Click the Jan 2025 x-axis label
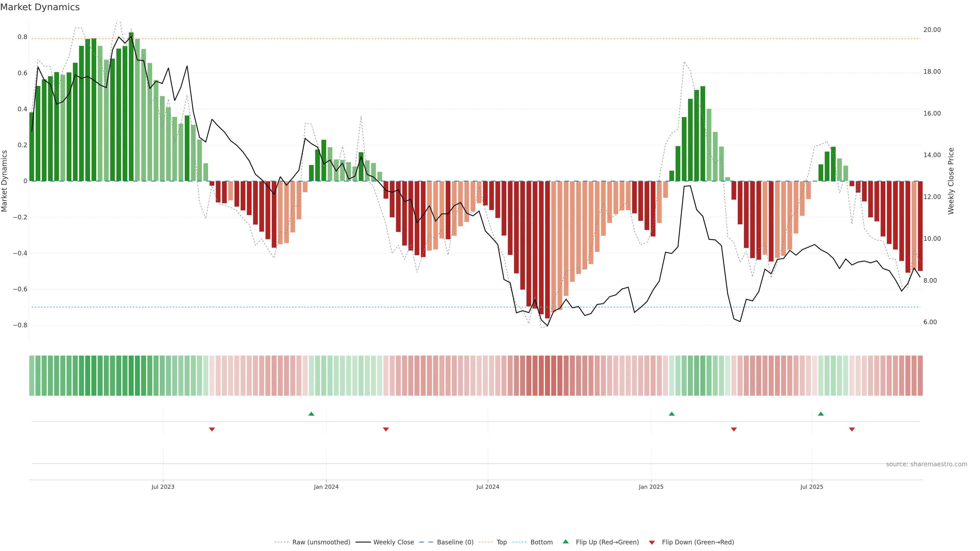The height and width of the screenshot is (551, 980). tap(651, 487)
